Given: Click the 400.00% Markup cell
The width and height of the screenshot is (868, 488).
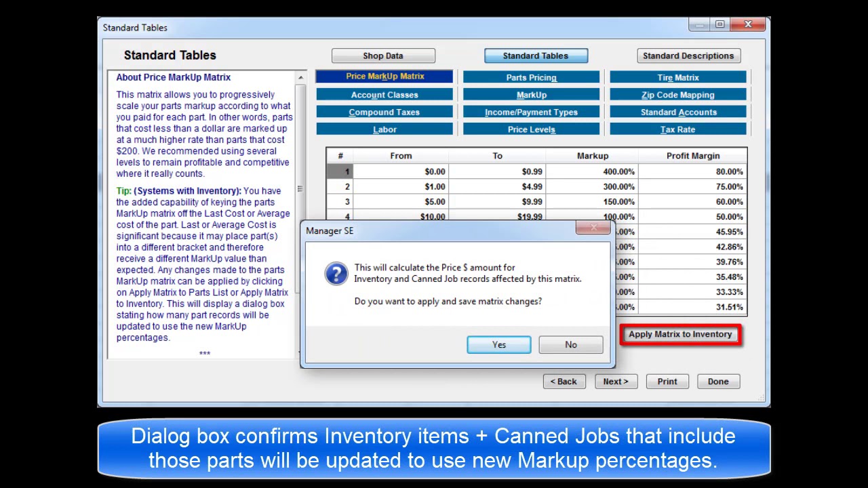Looking at the screenshot, I should coord(592,171).
